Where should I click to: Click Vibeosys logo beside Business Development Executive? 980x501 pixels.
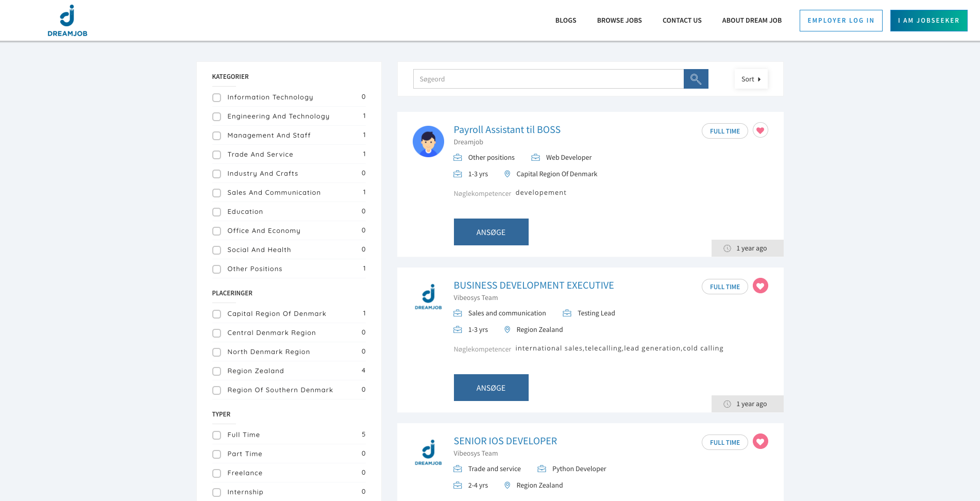428,297
